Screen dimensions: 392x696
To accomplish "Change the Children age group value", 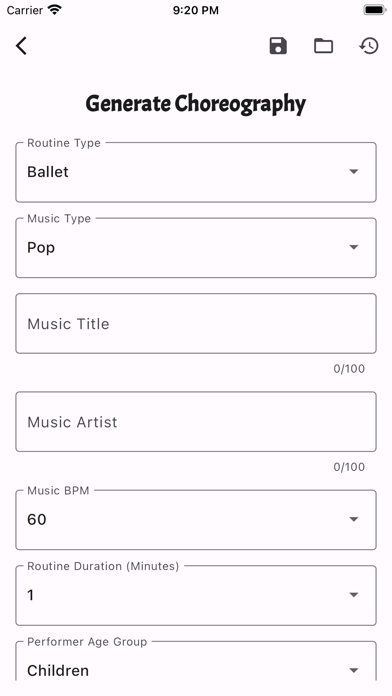I will point(58,670).
